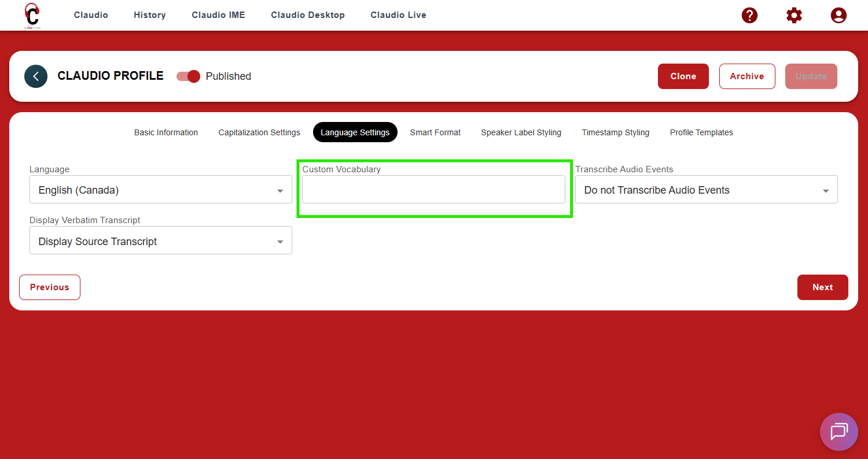Open the user account profile icon
The width and height of the screenshot is (868, 459).
(838, 16)
